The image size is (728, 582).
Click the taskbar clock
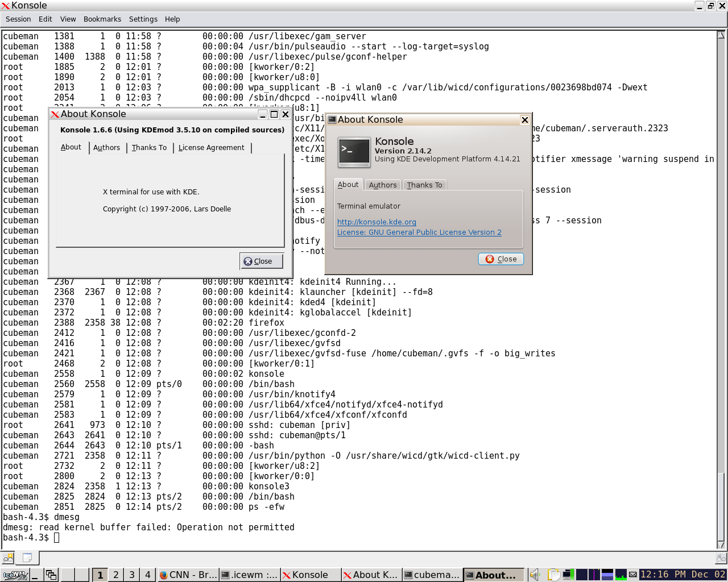pyautogui.click(x=682, y=575)
